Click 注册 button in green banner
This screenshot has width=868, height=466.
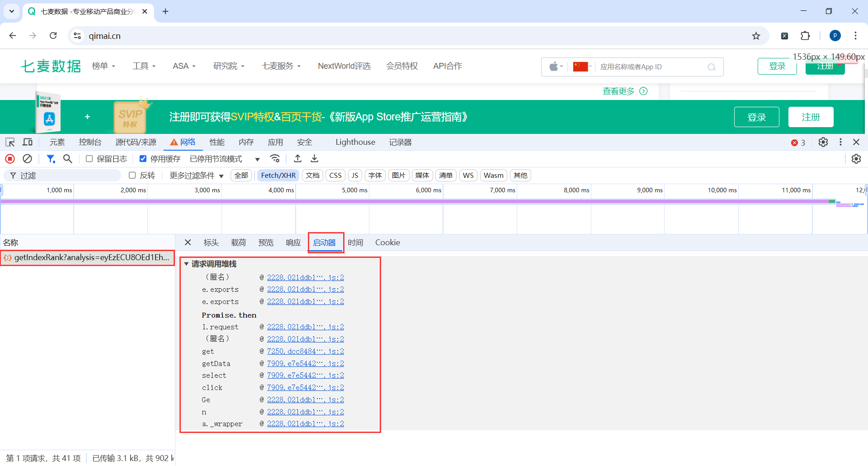(811, 117)
